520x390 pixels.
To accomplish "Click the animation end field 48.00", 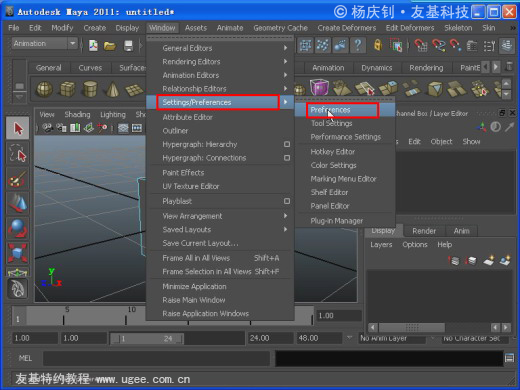I will pyautogui.click(x=319, y=338).
